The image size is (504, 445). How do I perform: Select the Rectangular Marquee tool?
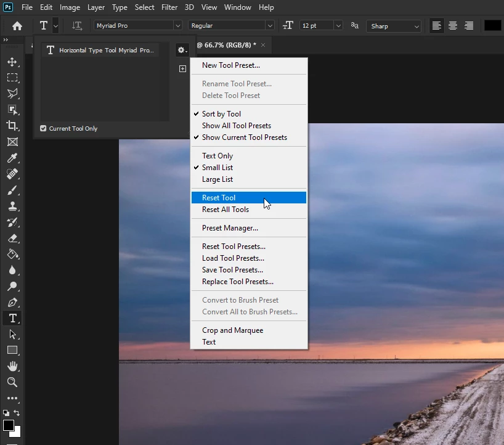12,78
